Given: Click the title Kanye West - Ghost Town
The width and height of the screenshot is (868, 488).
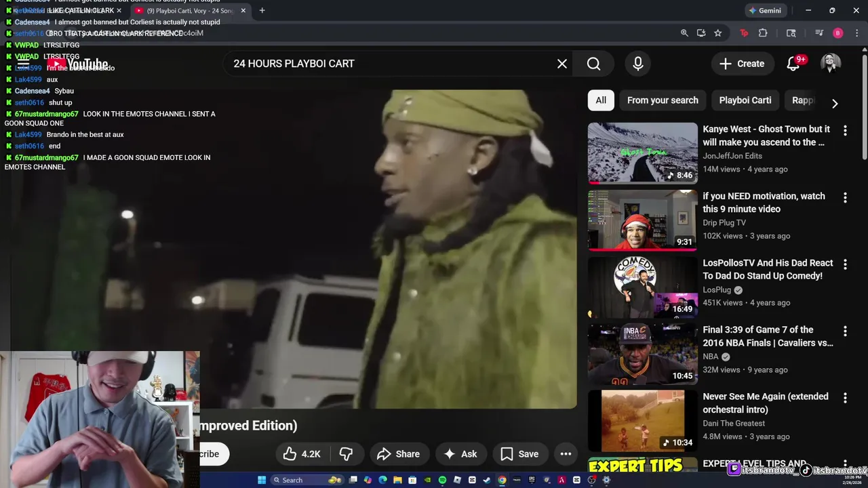Looking at the screenshot, I should point(766,136).
